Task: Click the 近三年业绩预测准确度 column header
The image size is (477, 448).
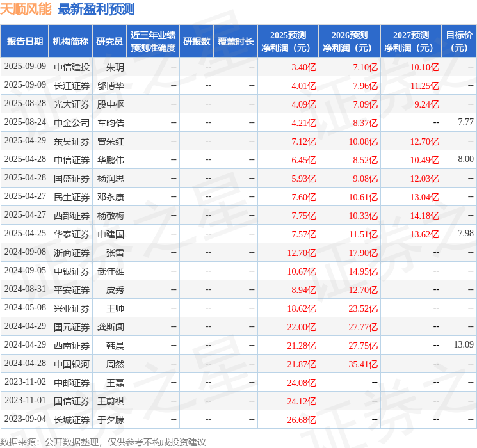Action: (x=153, y=42)
